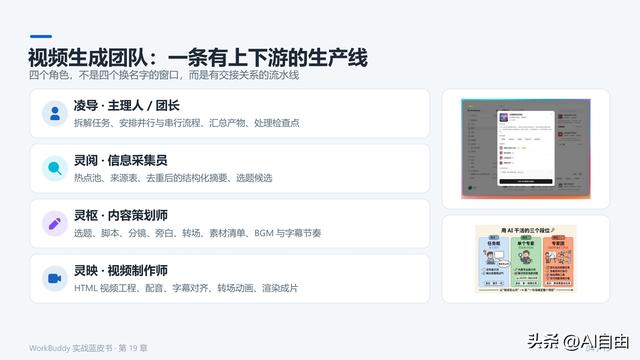Image resolution: width=640 pixels, height=360 pixels.
Task: Click the heading 灵映 · 视频制作师
Action: (x=120, y=271)
